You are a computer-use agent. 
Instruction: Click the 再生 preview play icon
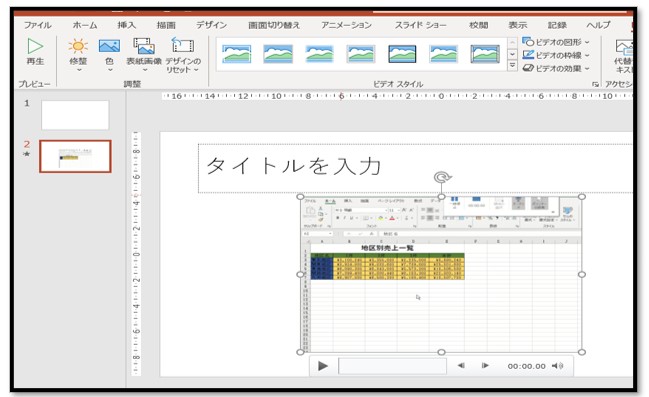(x=35, y=46)
